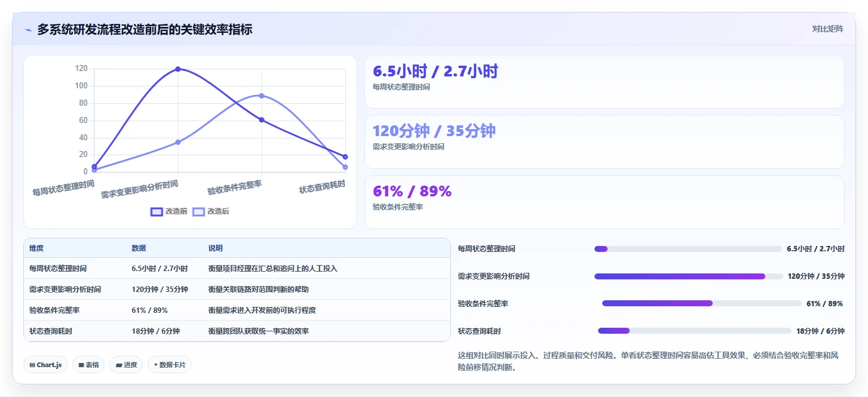Click the 维度 table column header
The width and height of the screenshot is (868, 397).
pos(36,248)
